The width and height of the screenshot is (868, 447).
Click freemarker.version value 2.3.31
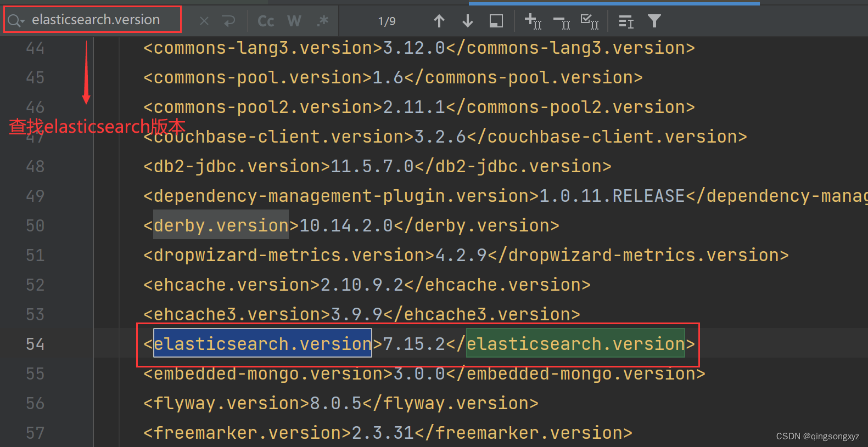(383, 433)
